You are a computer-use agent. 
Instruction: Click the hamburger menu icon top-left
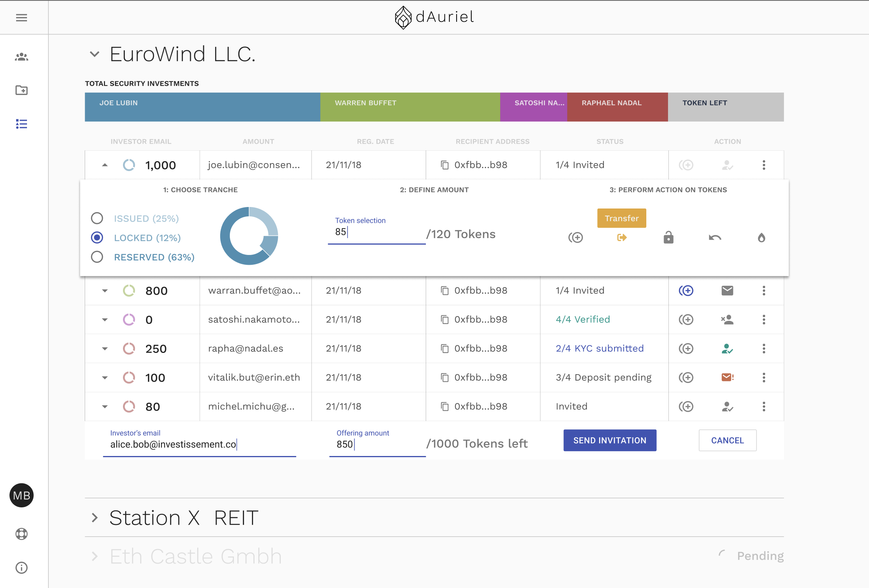(22, 18)
